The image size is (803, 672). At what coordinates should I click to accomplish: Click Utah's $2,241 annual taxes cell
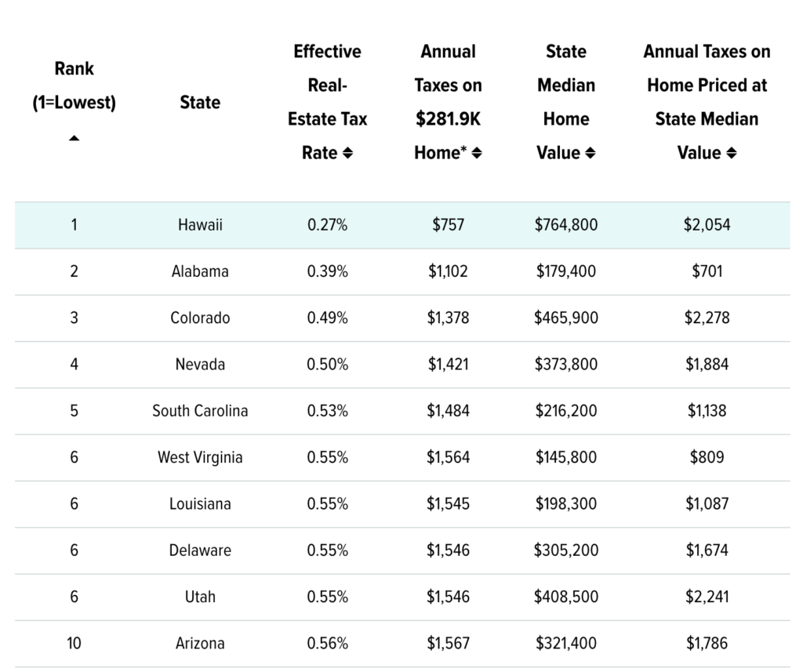[x=707, y=596]
